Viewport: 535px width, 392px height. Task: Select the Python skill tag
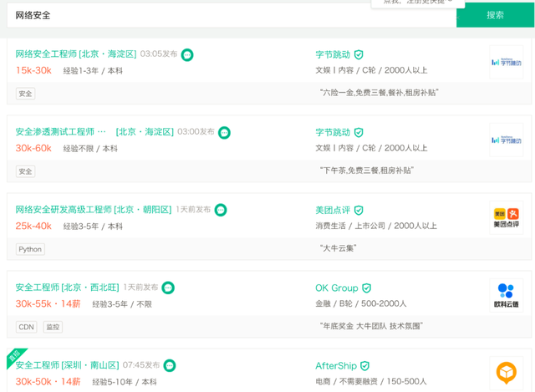[30, 249]
